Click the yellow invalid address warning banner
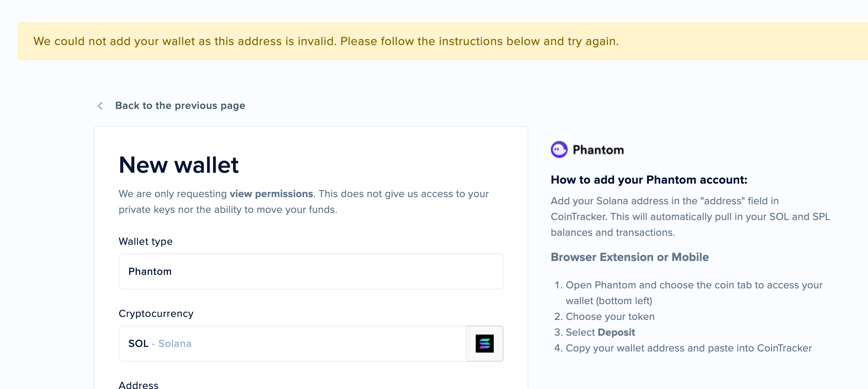Viewport: 868px width, 389px height. tap(443, 41)
